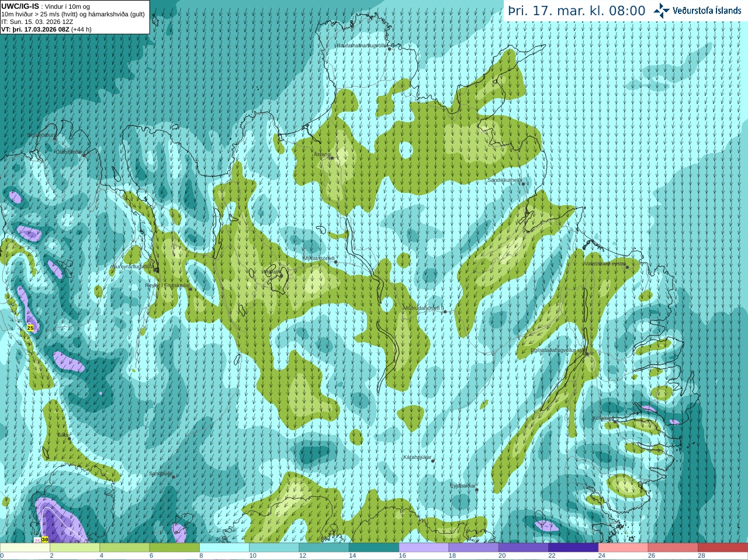Click the 16–18 m/s legend swatch
The height and width of the screenshot is (560, 748).
[x=424, y=548]
